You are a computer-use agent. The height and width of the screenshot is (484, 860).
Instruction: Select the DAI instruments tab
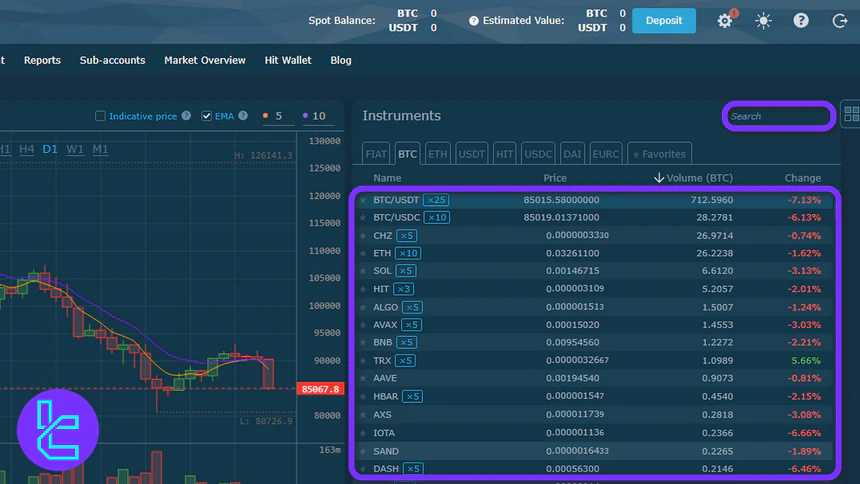click(572, 154)
